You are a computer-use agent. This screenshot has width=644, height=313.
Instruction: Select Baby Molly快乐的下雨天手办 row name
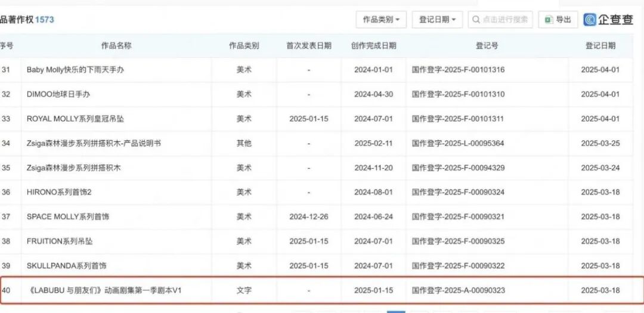tap(75, 70)
